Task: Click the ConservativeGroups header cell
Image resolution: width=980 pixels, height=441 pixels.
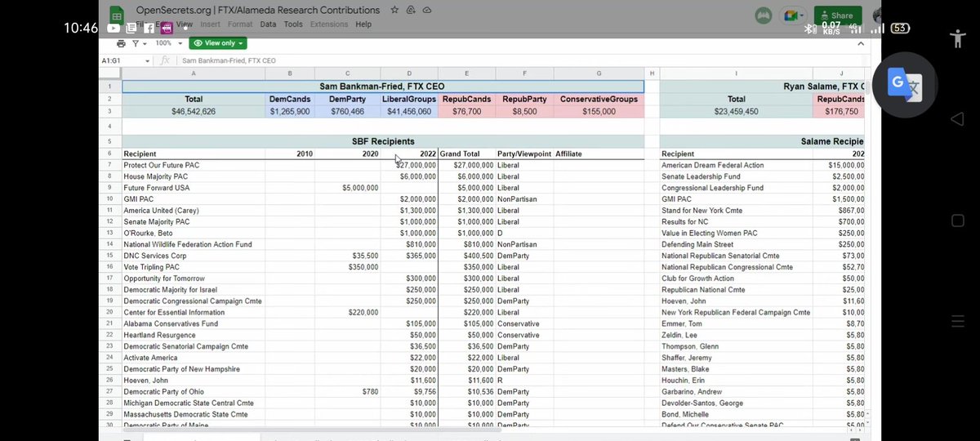Action: [x=599, y=99]
